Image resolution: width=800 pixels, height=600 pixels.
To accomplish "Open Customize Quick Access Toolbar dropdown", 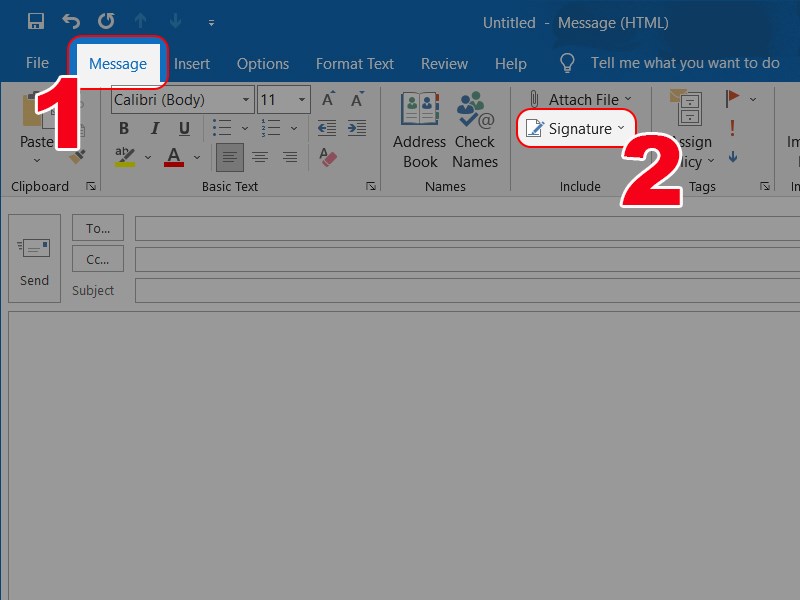I will 211,23.
